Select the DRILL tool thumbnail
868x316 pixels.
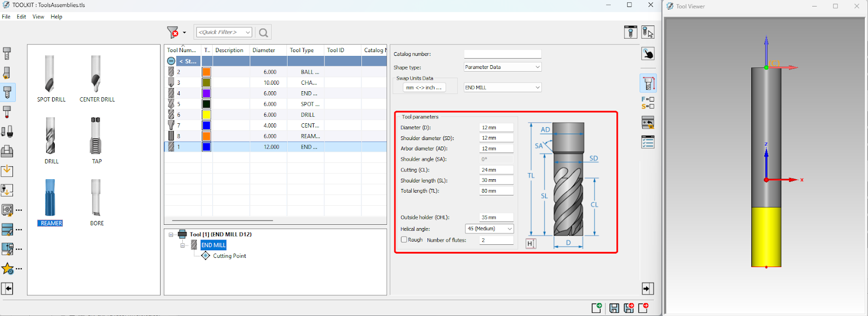click(50, 136)
